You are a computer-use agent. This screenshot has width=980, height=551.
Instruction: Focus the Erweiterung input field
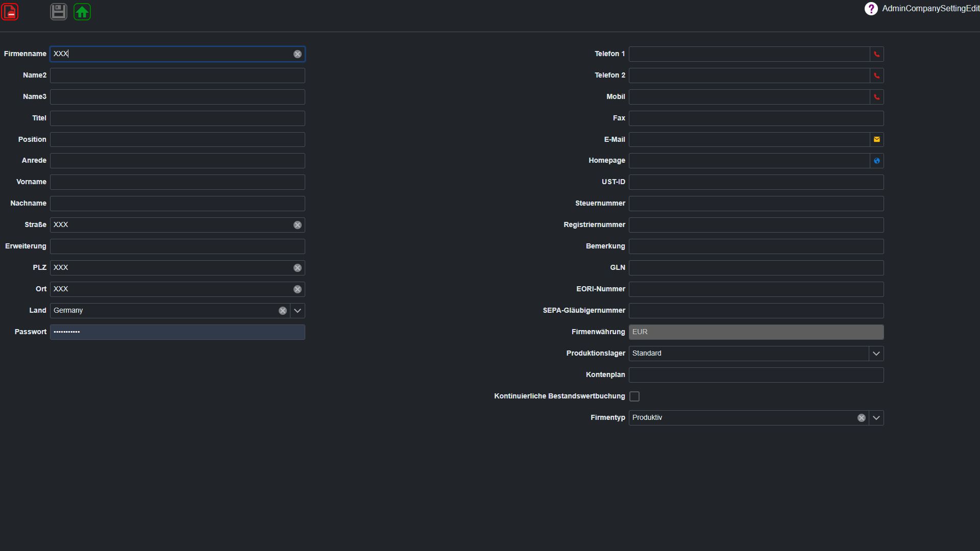pos(178,246)
